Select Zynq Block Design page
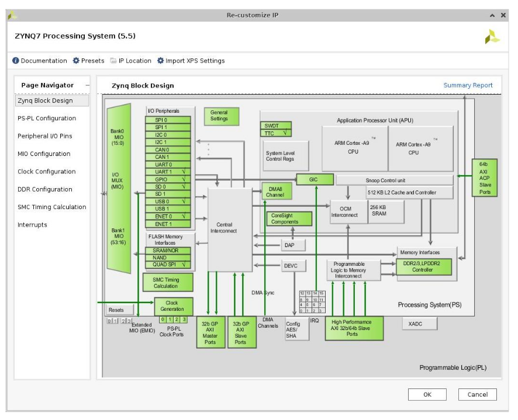Viewport: 518px width, 420px height. tap(52, 100)
